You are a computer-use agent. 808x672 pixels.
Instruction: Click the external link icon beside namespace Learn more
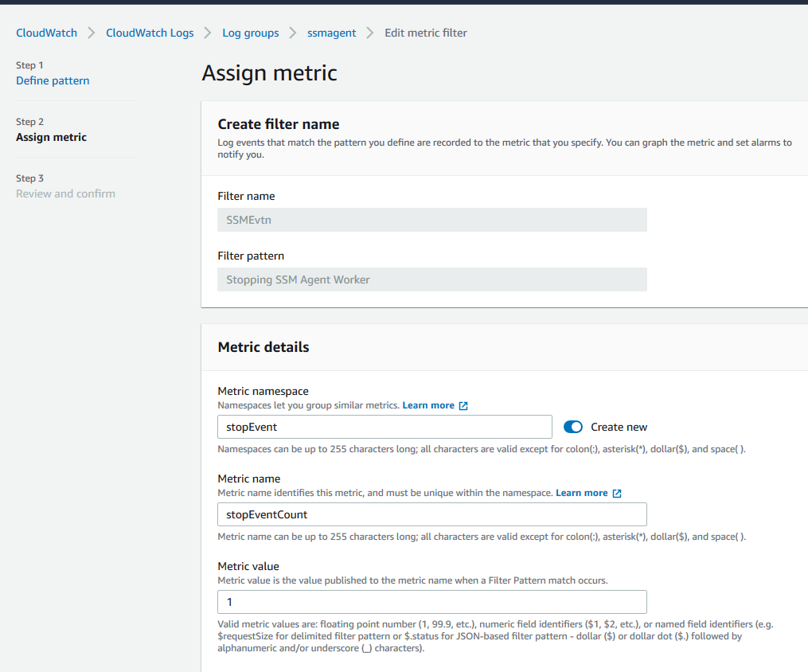coord(465,405)
